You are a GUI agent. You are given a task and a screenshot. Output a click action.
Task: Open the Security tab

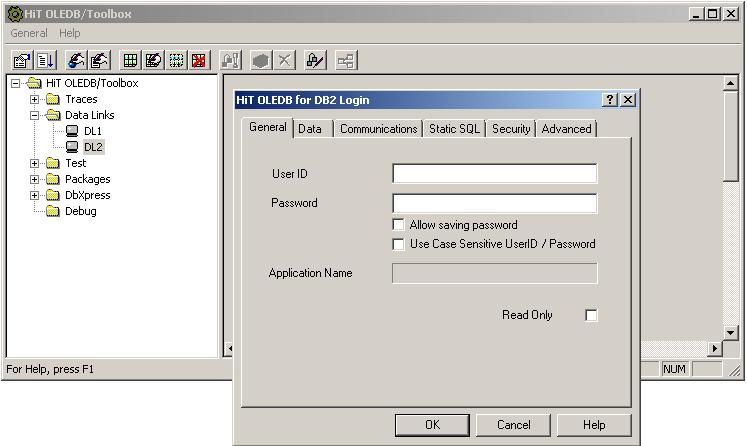point(511,129)
